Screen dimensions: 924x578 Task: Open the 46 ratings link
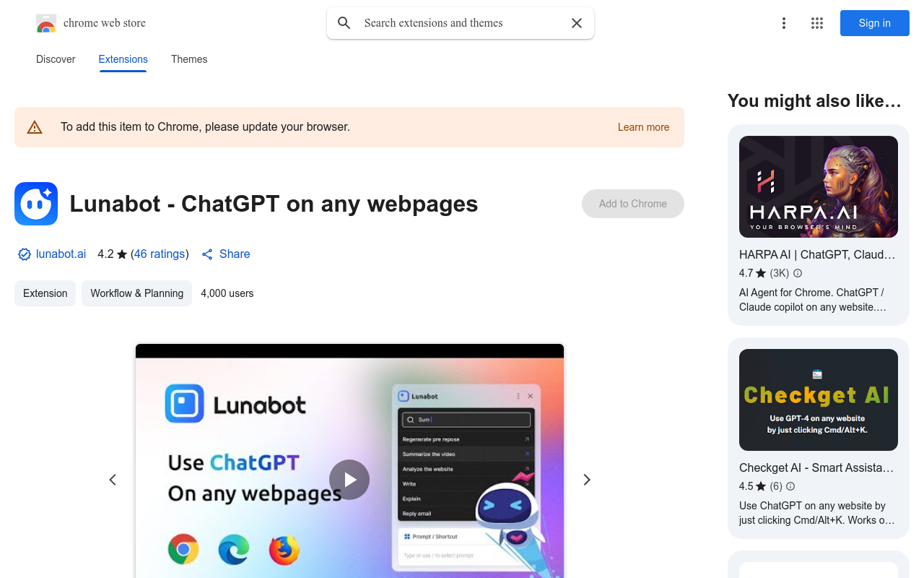point(160,254)
